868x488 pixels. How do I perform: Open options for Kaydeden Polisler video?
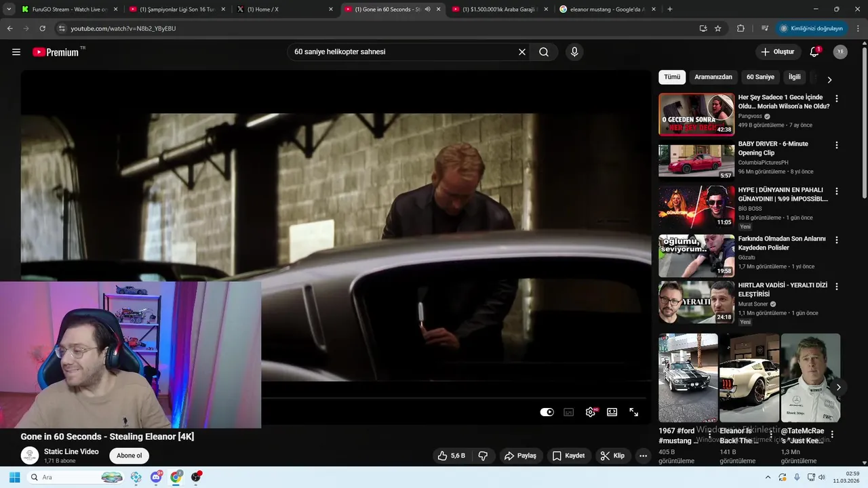coord(836,240)
